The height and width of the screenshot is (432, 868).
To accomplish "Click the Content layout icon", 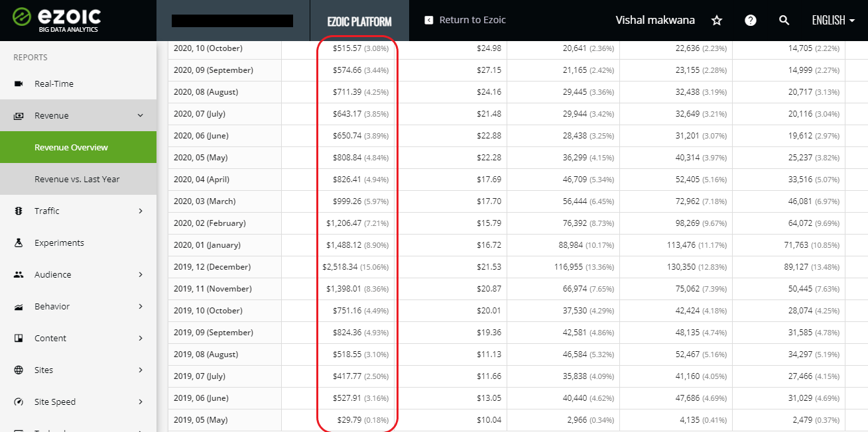I will (x=19, y=338).
